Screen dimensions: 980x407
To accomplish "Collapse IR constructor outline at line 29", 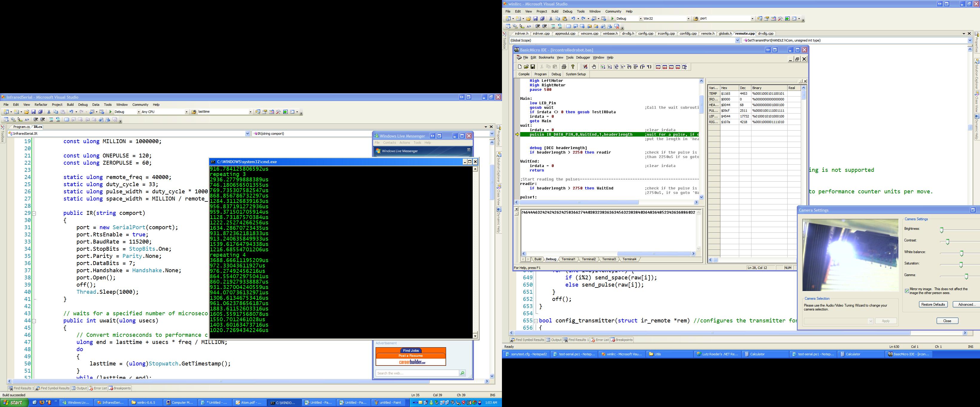I will [34, 213].
